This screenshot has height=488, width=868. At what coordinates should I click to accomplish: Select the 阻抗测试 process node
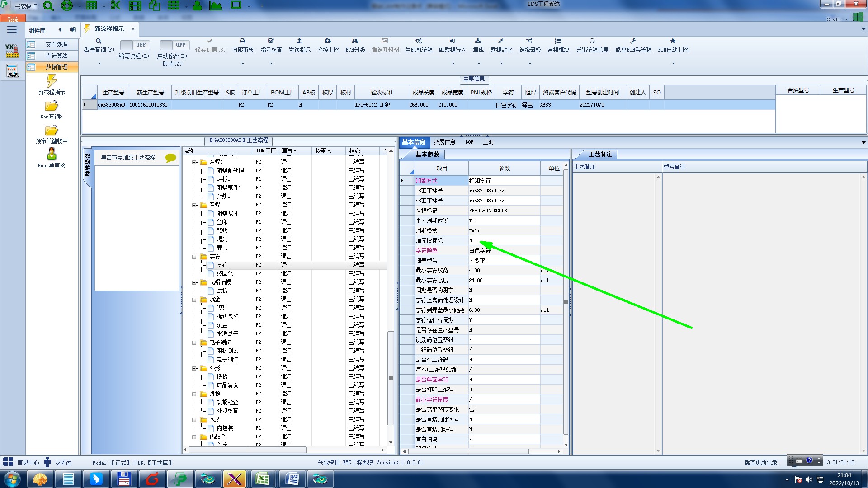tap(227, 351)
